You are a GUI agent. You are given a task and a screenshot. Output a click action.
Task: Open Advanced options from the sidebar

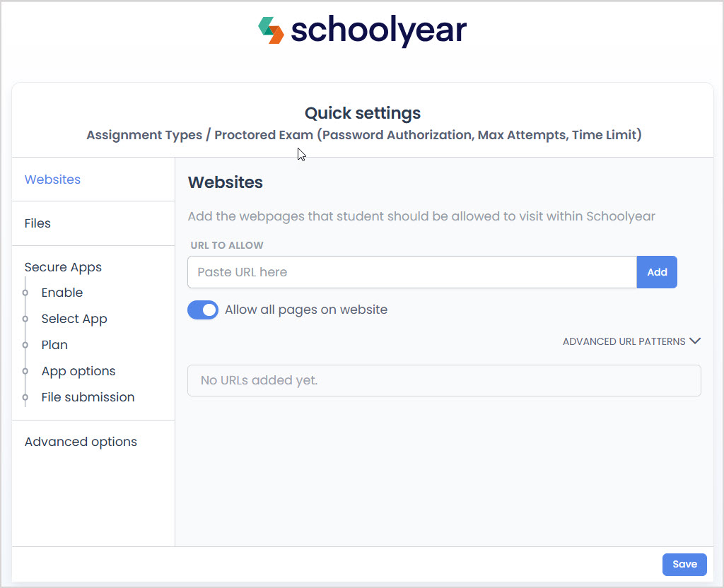coord(81,442)
